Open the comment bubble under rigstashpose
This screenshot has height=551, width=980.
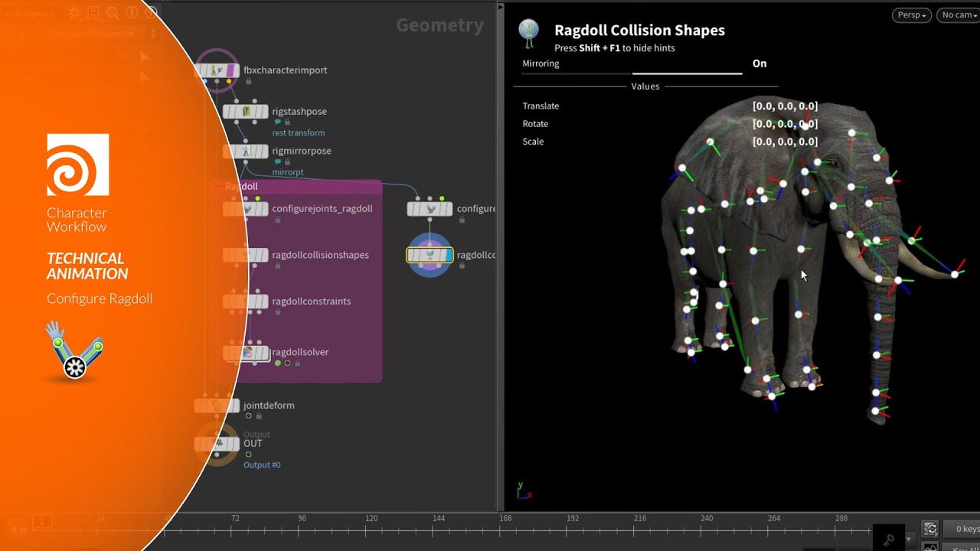pos(278,122)
